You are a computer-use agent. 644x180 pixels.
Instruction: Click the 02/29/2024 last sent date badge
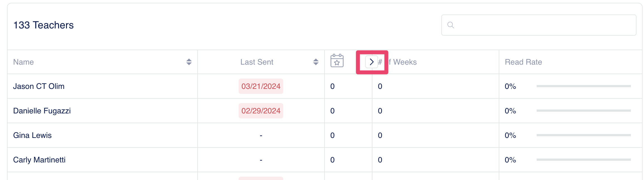pyautogui.click(x=261, y=111)
